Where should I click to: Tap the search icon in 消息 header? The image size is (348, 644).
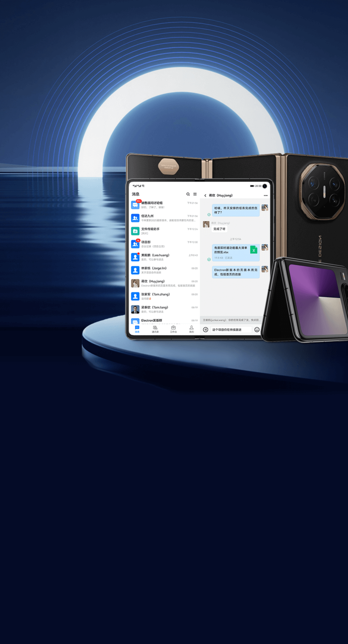188,194
